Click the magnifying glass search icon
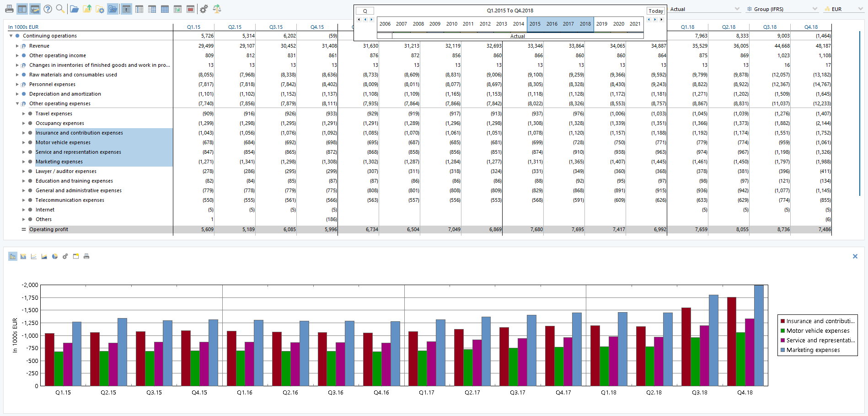Viewport: 868px width, 416px height. (60, 9)
